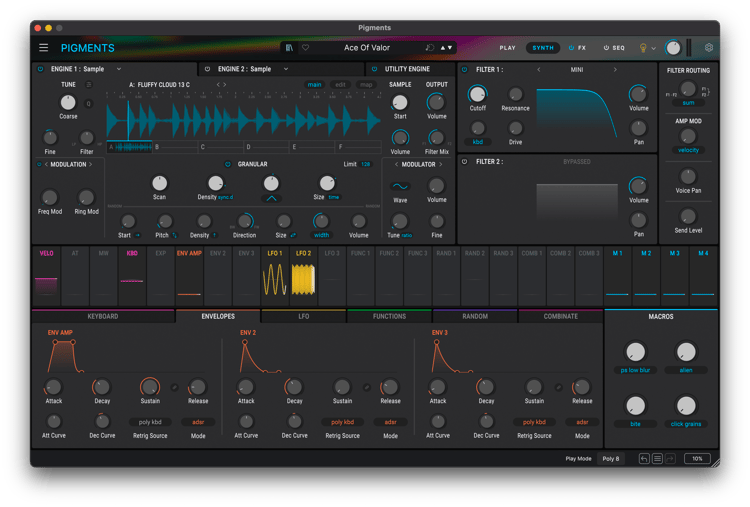Open Engine 2 type dropdown arrow
750x507 pixels.
(285, 69)
